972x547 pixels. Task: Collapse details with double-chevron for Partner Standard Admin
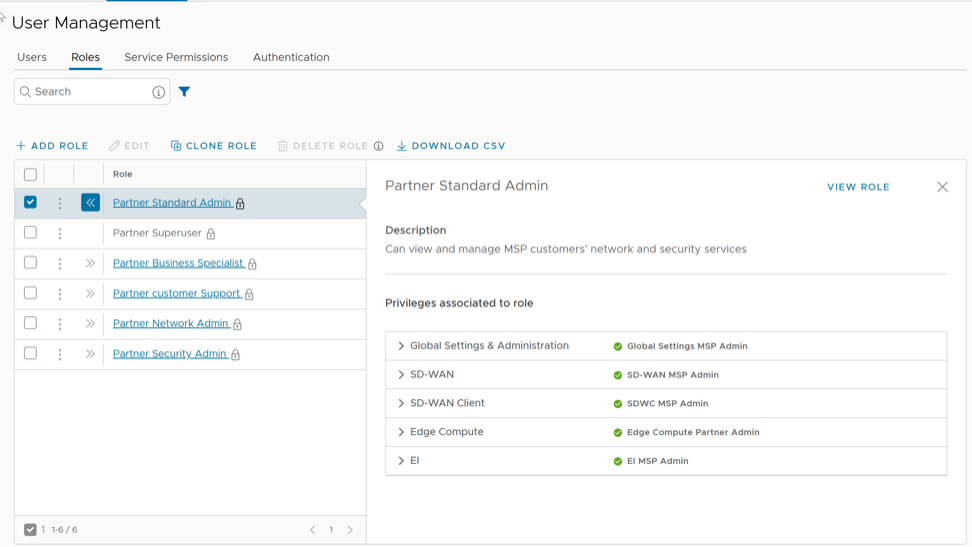90,203
